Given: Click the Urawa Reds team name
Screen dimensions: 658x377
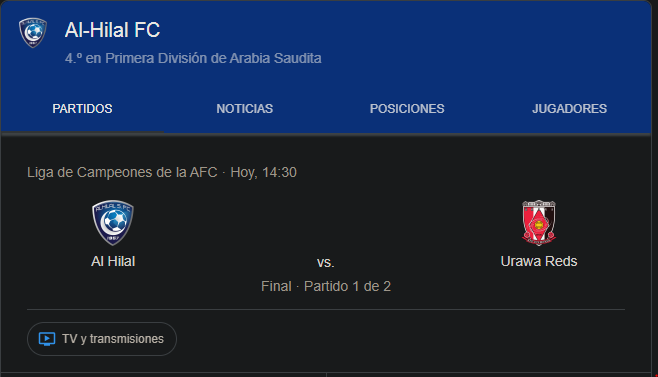Looking at the screenshot, I should (539, 261).
